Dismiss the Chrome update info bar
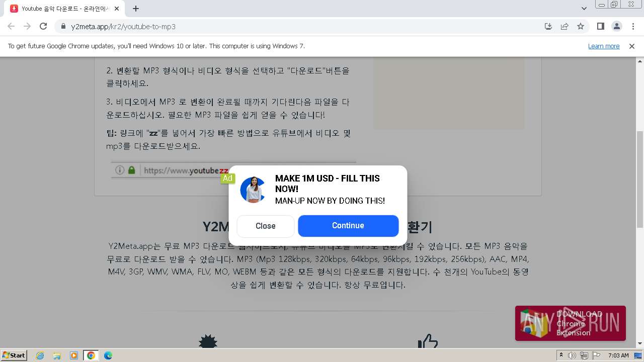The width and height of the screenshot is (644, 362). (x=632, y=46)
